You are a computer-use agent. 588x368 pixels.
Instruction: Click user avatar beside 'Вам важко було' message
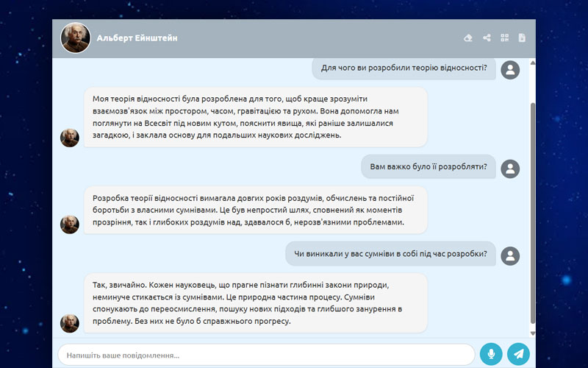pos(510,169)
